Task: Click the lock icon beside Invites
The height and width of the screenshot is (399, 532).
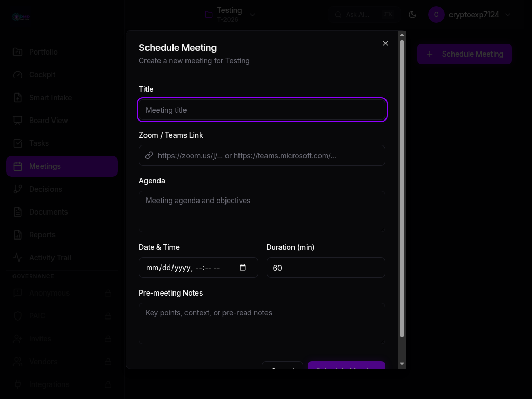Action: tap(108, 339)
